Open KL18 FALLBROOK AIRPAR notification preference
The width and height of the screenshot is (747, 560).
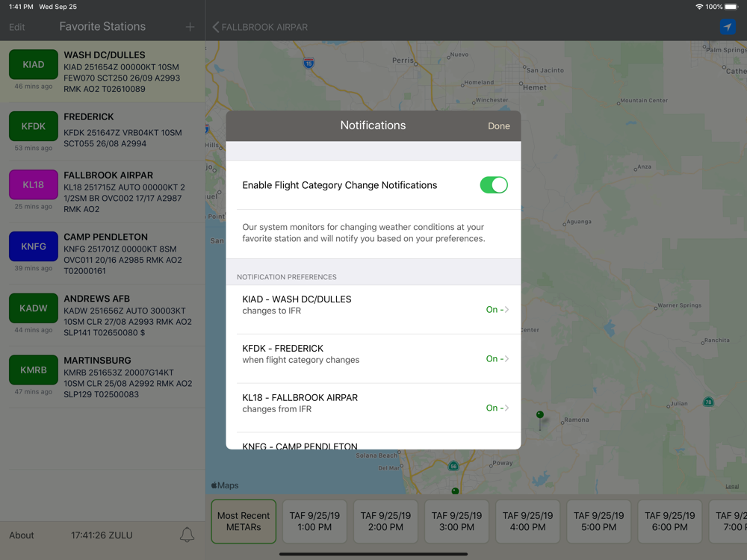click(x=373, y=408)
